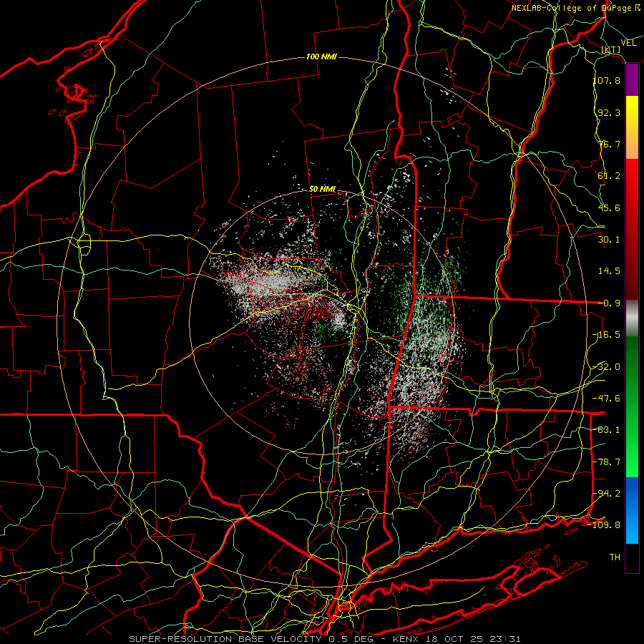Viewport: 644px width, 644px height.
Task: Click the [KT] units label
Action: point(611,50)
